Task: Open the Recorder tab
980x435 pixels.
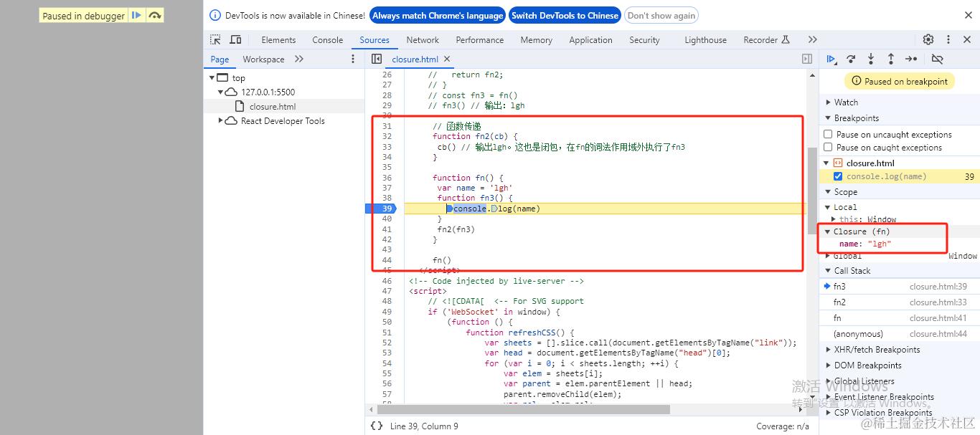Action: (x=766, y=39)
